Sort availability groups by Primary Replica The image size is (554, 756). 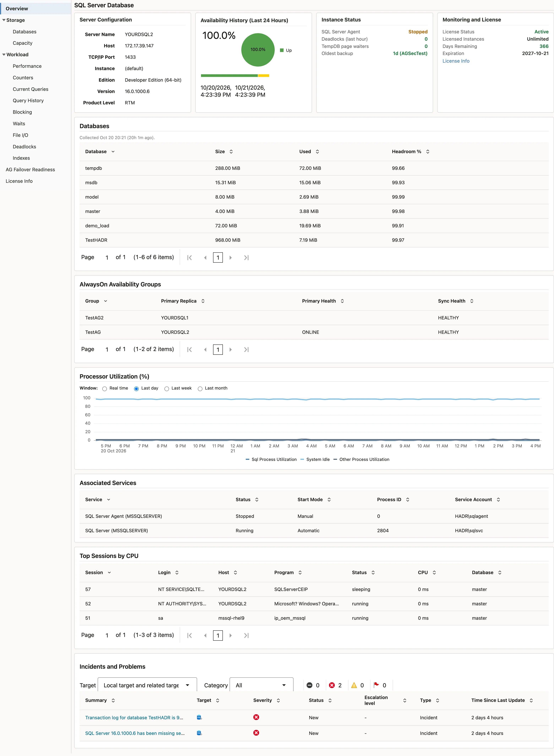tap(203, 301)
